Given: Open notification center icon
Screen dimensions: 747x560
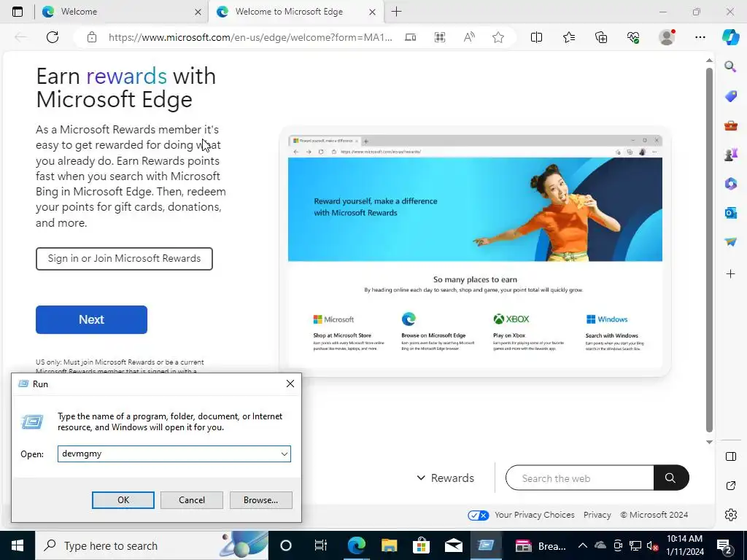Looking at the screenshot, I should 725,545.
